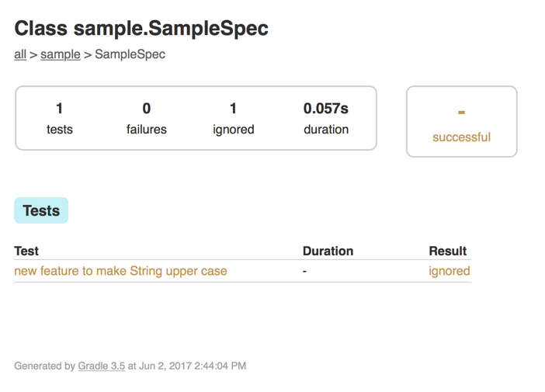Click the tests count summary box
The height and width of the screenshot is (392, 545).
coord(60,118)
